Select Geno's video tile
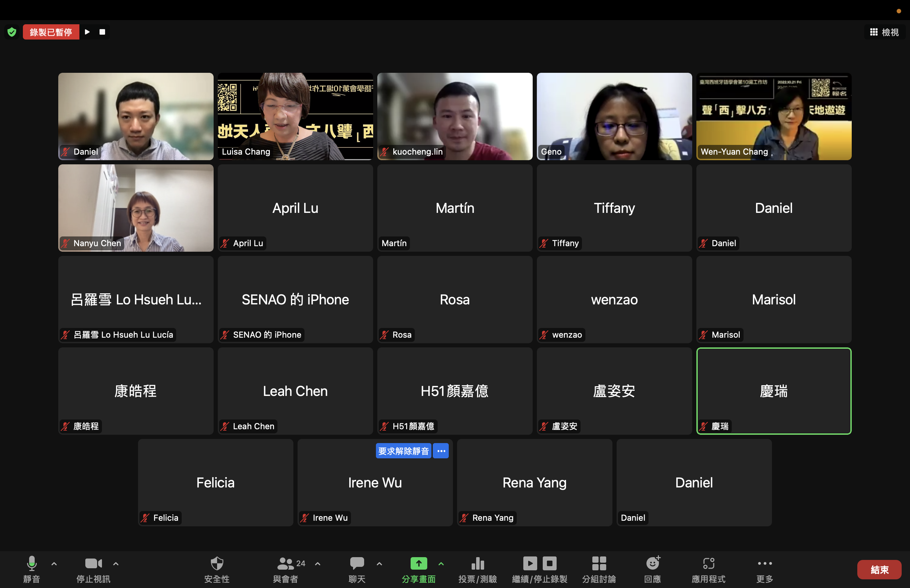The height and width of the screenshot is (588, 910). tap(615, 116)
